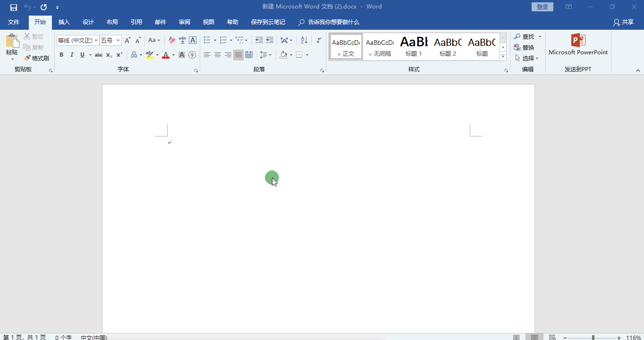644x340 pixels.
Task: Toggle Subscript formatting
Action: click(109, 55)
